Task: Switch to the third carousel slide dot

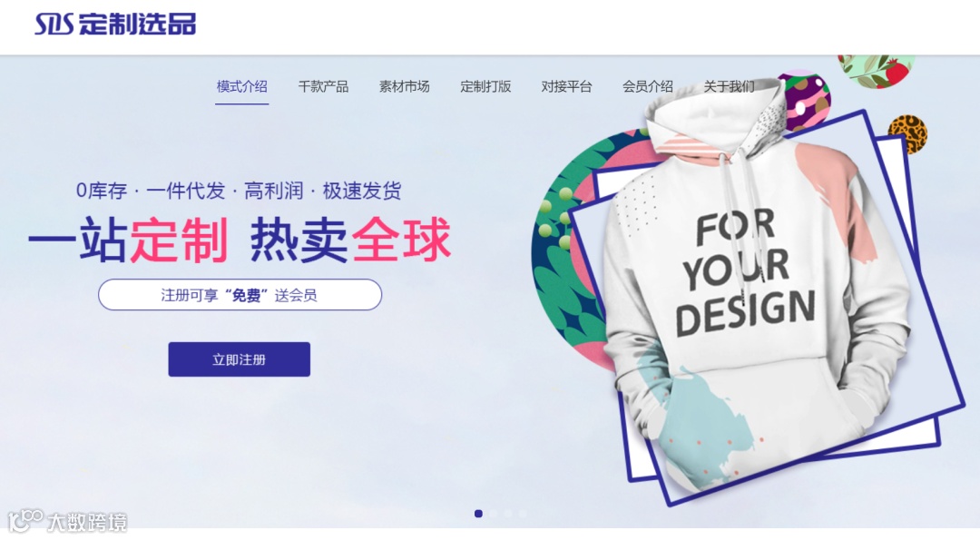Action: [508, 514]
